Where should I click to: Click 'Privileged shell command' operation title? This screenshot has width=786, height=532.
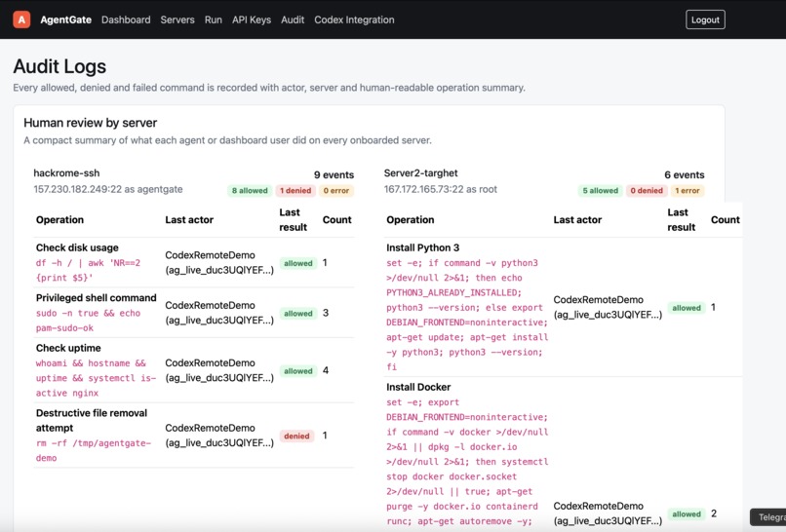click(x=97, y=297)
